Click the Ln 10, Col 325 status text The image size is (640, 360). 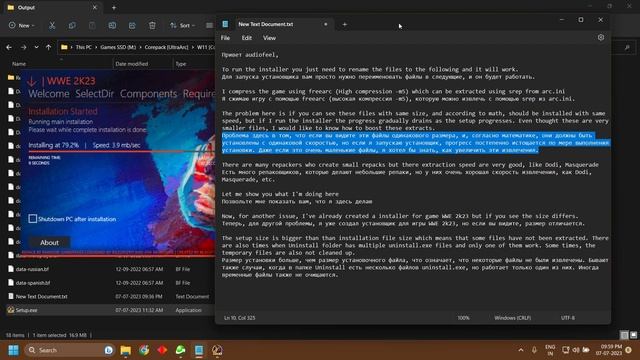pyautogui.click(x=240, y=318)
